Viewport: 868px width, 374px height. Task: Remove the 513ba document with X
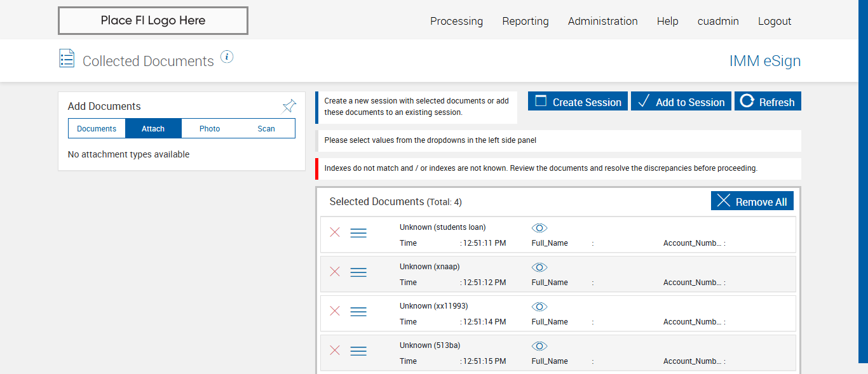click(x=335, y=351)
